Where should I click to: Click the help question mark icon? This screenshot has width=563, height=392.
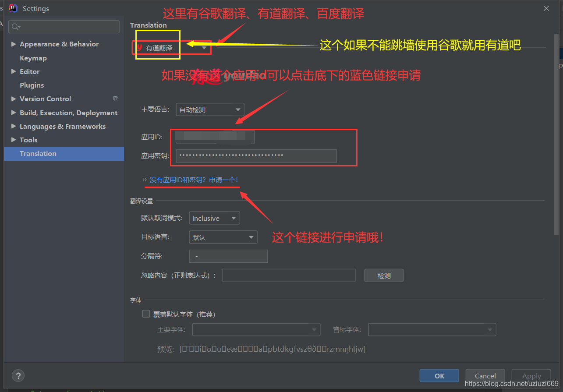(18, 375)
